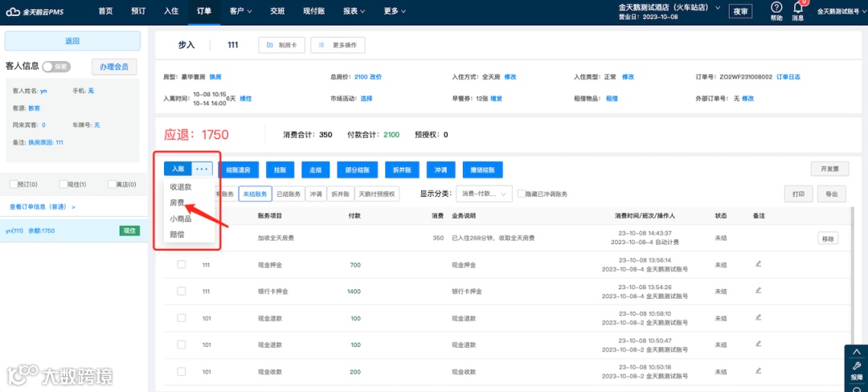
Task: Click the 打印 button
Action: [798, 194]
